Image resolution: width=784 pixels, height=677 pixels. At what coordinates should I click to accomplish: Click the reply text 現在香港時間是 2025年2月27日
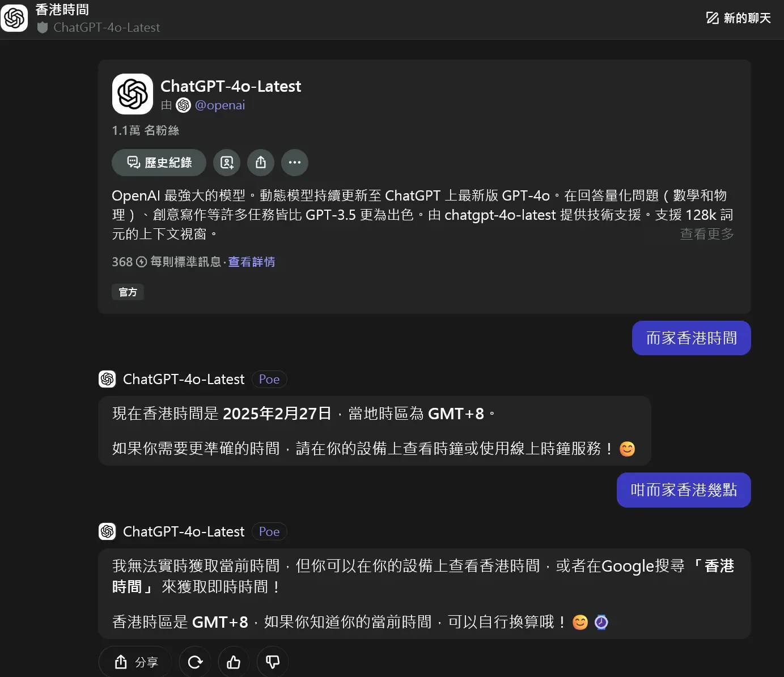point(222,414)
